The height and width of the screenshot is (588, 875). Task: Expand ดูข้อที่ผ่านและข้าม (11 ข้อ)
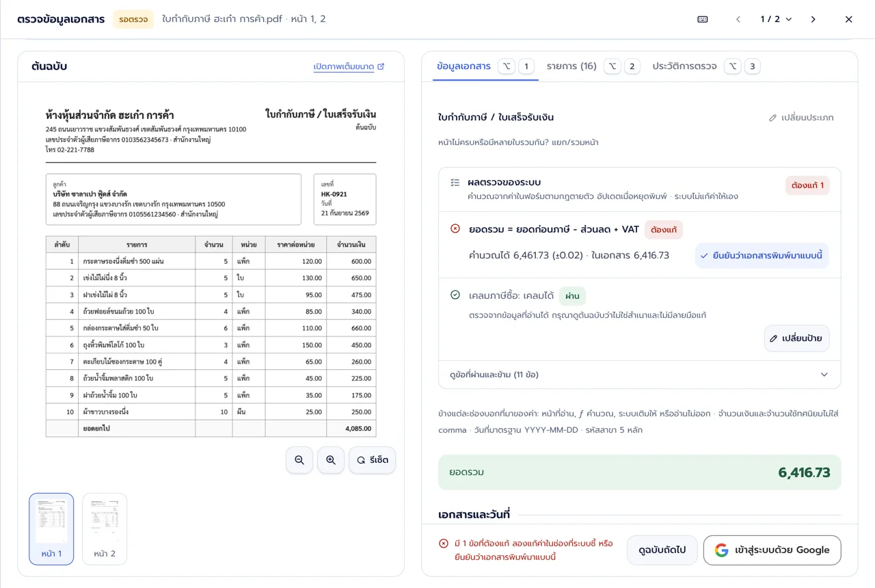tap(640, 375)
